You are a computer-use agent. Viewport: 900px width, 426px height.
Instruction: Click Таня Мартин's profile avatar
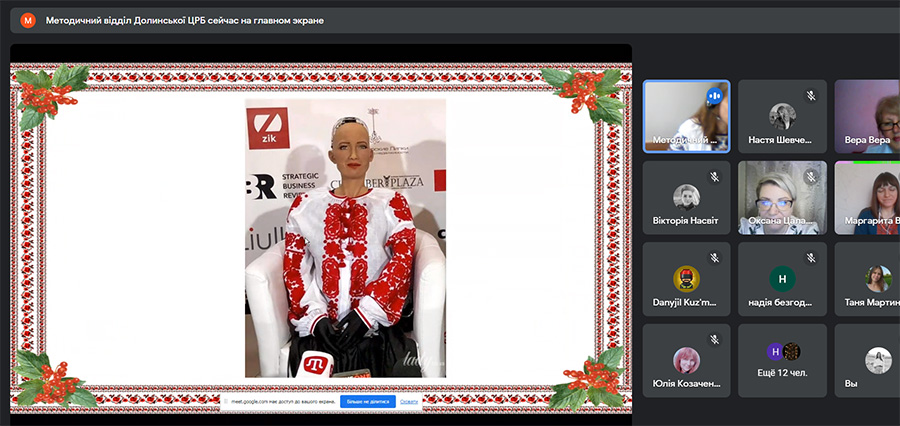click(x=878, y=279)
